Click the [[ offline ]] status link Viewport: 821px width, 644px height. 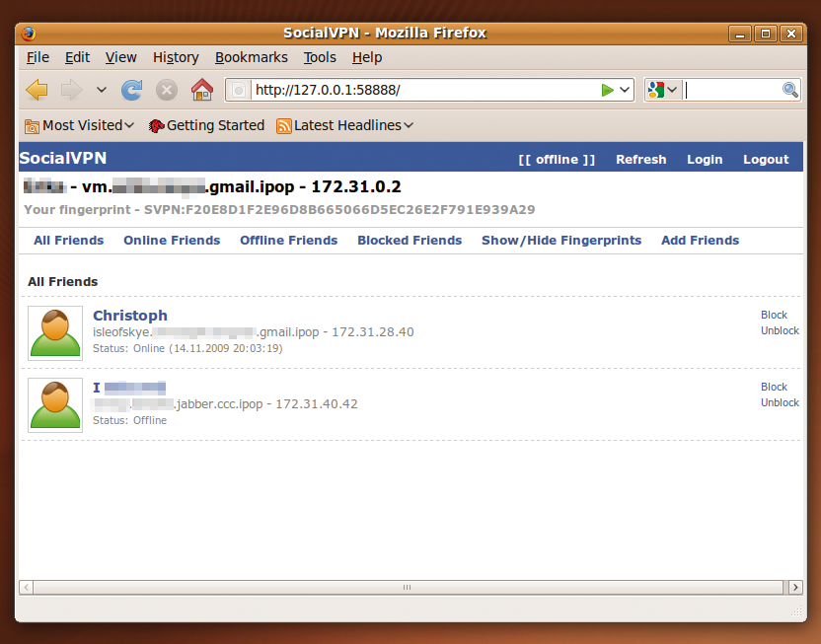[x=557, y=160]
